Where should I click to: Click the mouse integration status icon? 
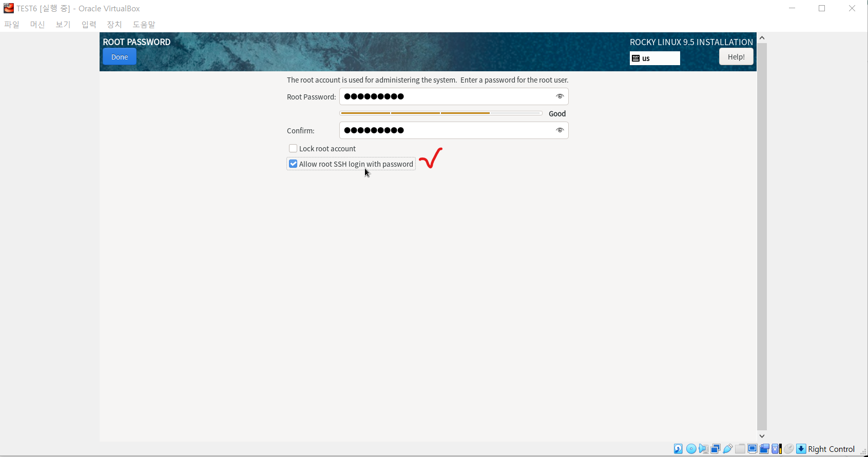(x=789, y=449)
